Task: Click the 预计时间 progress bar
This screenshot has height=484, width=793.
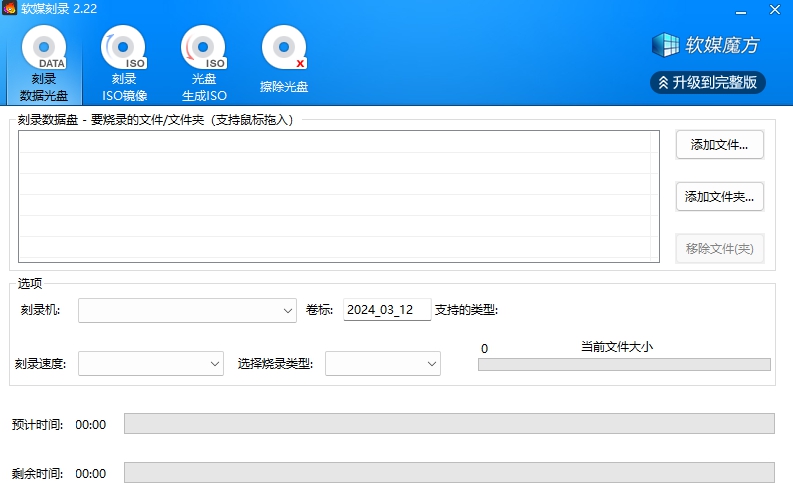Action: (449, 423)
